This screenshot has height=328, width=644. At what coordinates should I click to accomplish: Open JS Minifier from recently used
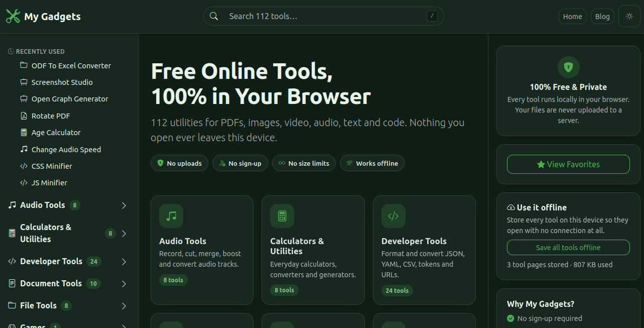point(49,182)
